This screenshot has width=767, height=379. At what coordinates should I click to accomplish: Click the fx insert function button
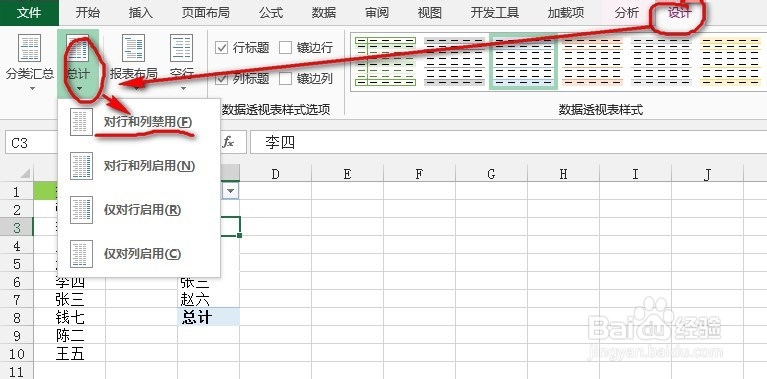tap(228, 142)
